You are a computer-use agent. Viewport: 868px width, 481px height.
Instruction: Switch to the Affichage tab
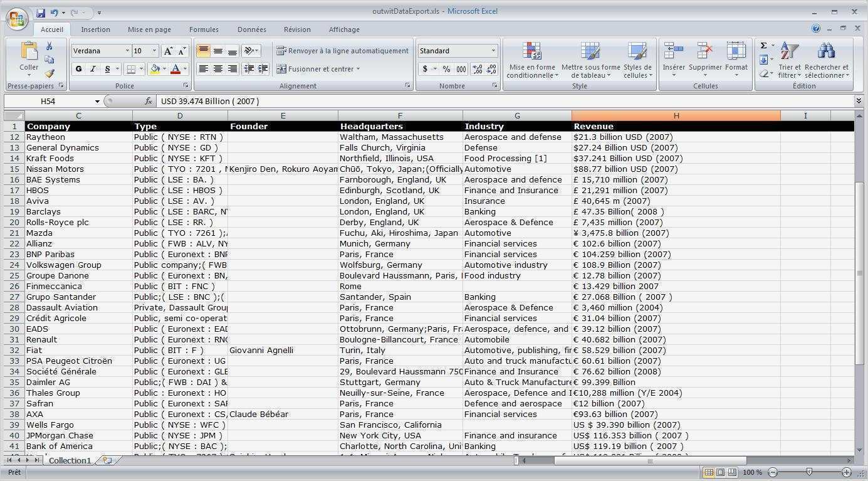pyautogui.click(x=344, y=29)
